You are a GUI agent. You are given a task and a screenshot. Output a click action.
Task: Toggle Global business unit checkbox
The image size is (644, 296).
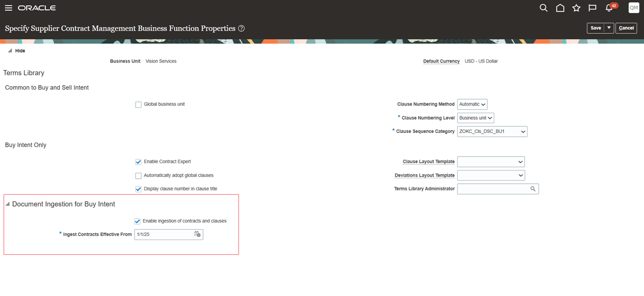[x=138, y=105]
